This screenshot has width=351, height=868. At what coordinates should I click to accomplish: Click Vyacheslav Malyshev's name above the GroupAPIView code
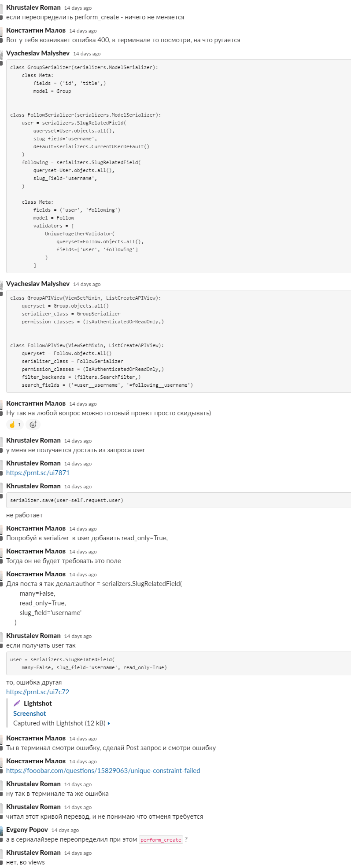click(38, 284)
